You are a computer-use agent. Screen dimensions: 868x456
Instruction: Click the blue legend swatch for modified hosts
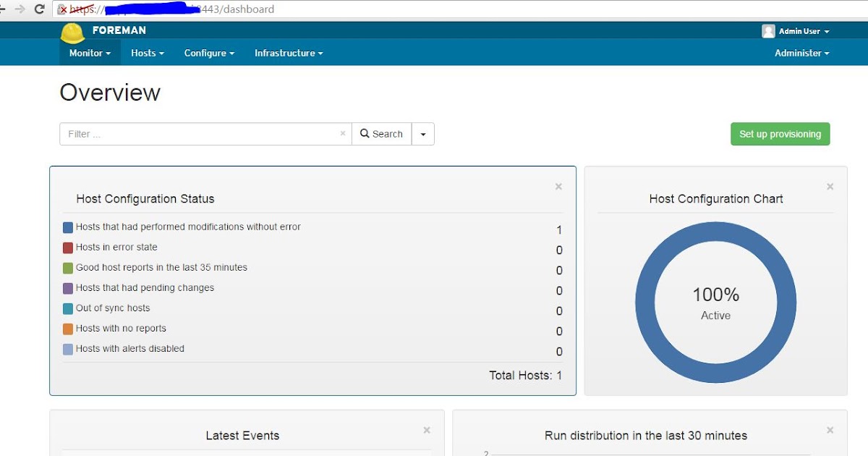tap(69, 227)
